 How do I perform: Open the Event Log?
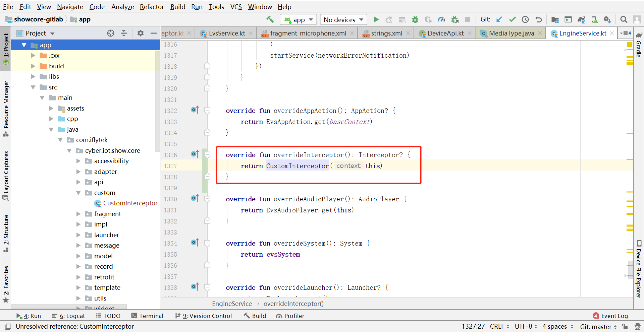point(610,316)
